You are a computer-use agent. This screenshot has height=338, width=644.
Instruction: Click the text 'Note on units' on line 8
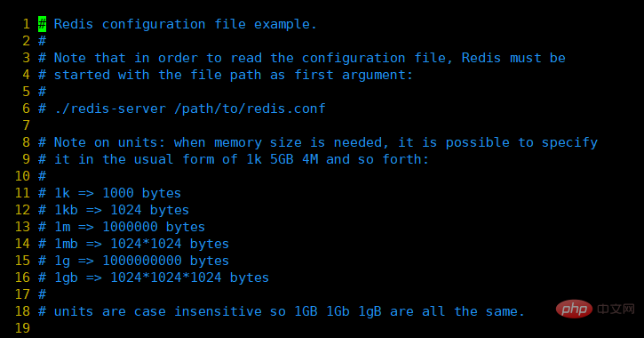[109, 142]
